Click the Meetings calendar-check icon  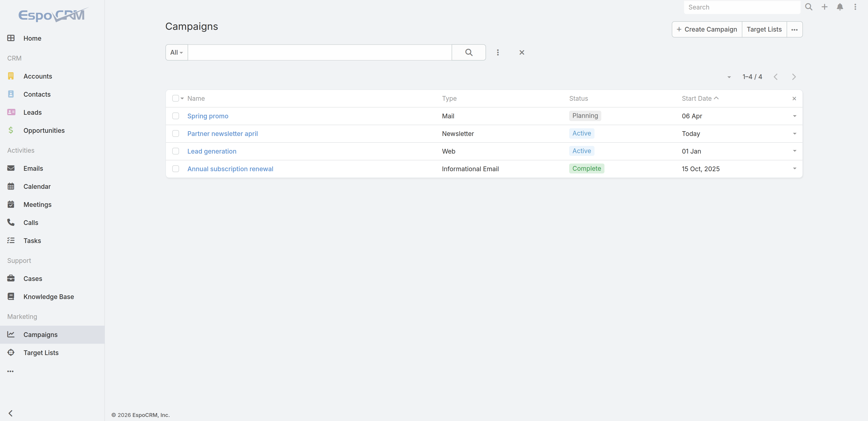[11, 204]
